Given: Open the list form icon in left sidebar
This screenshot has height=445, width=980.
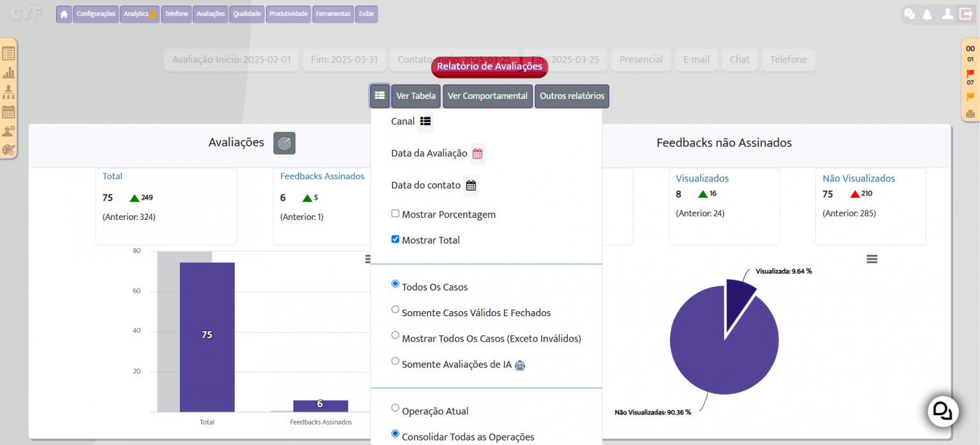Looking at the screenshot, I should 8,54.
